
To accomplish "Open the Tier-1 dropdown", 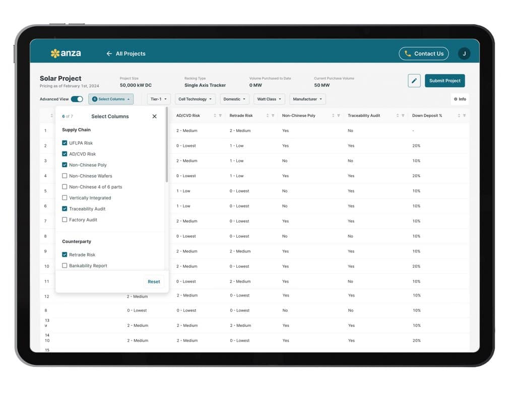I will click(159, 99).
